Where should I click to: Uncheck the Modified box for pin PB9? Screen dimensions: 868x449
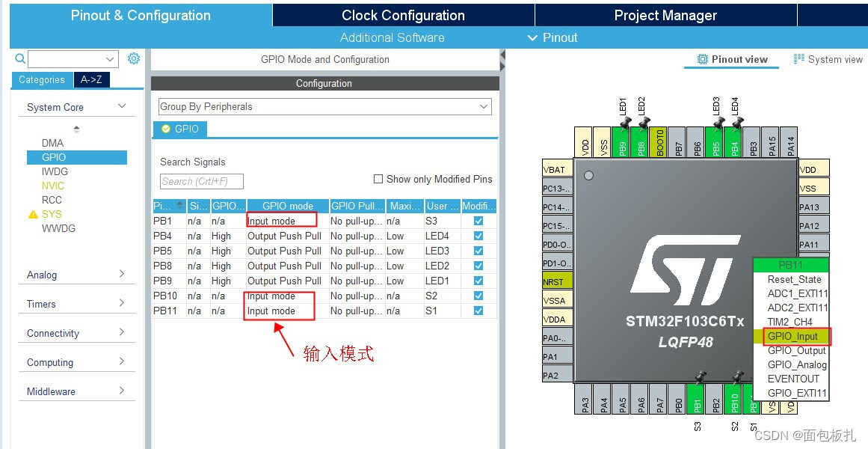coord(478,281)
